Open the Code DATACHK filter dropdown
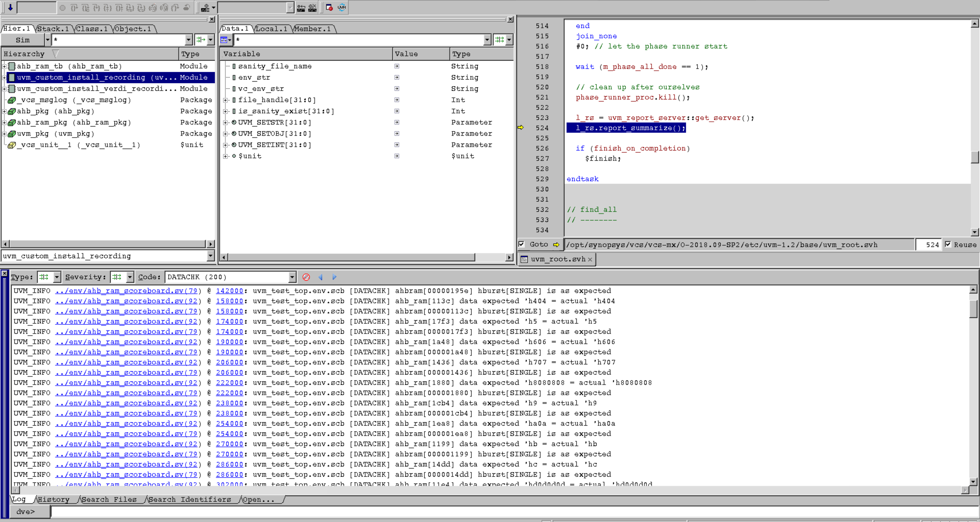 coord(292,277)
